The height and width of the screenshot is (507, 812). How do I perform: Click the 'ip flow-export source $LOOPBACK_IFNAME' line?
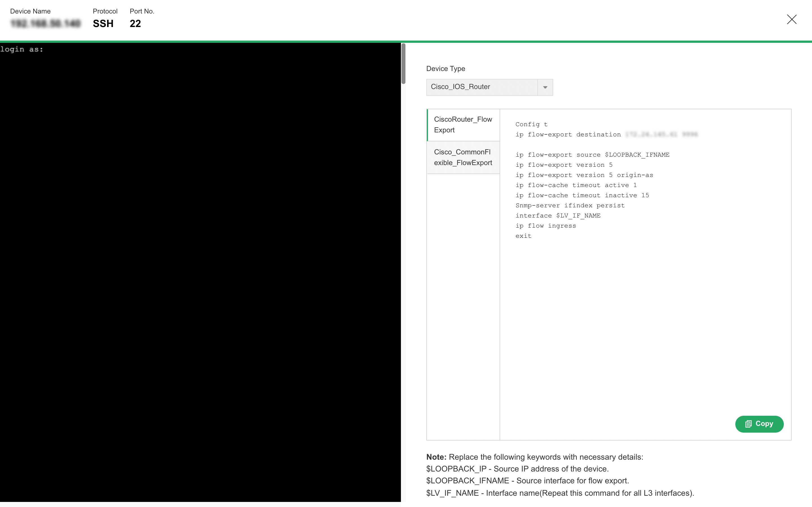point(592,155)
